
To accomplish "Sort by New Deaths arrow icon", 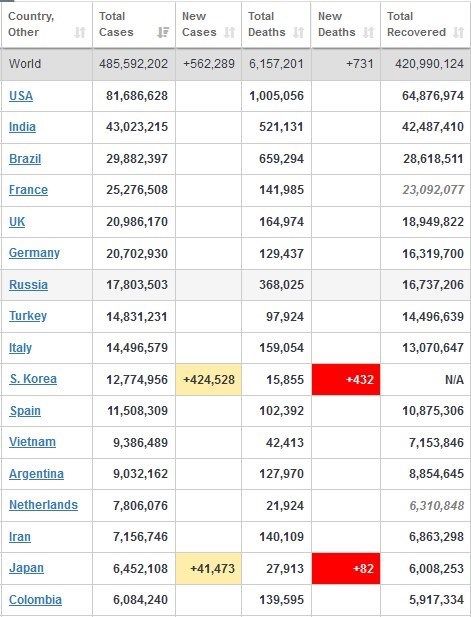I will tap(368, 32).
